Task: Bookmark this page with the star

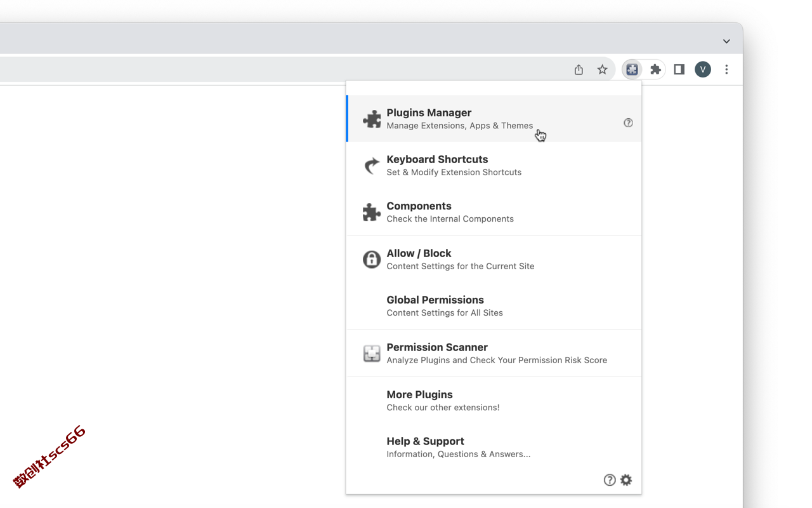Action: 603,69
